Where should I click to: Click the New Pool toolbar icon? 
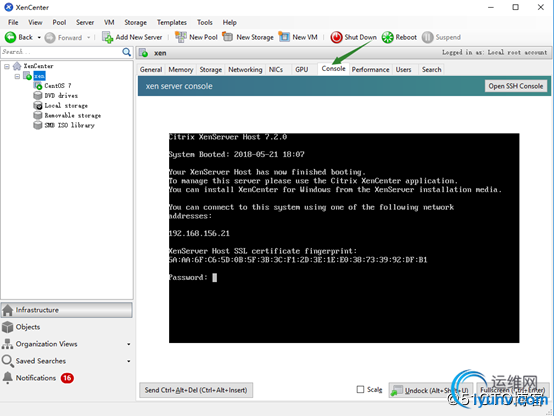tap(181, 37)
